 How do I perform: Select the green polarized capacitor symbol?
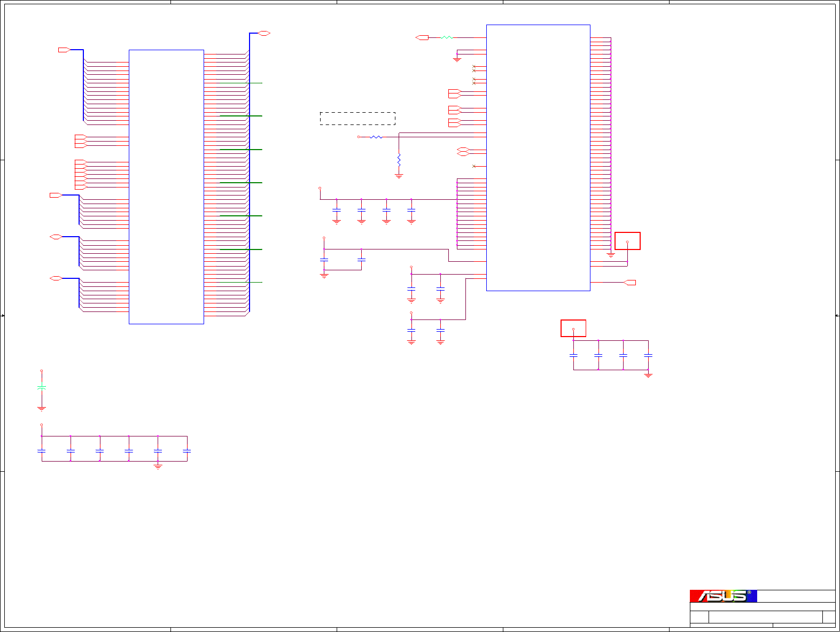click(42, 387)
